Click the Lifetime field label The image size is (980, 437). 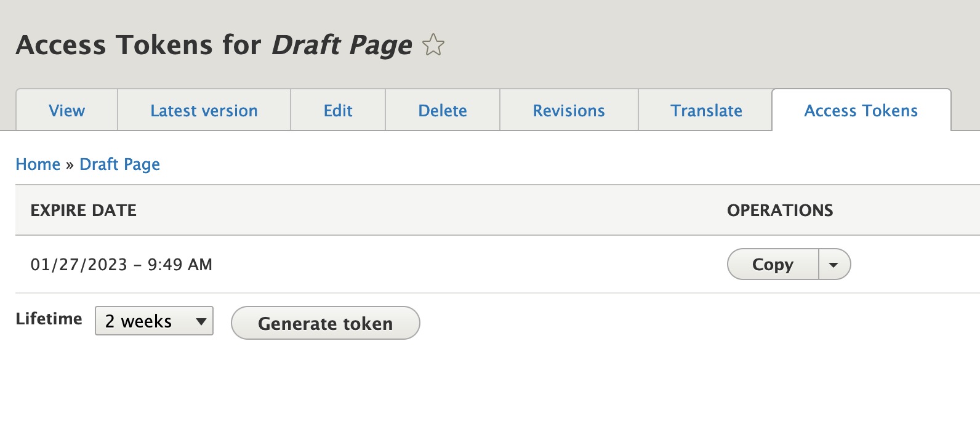[x=49, y=319]
